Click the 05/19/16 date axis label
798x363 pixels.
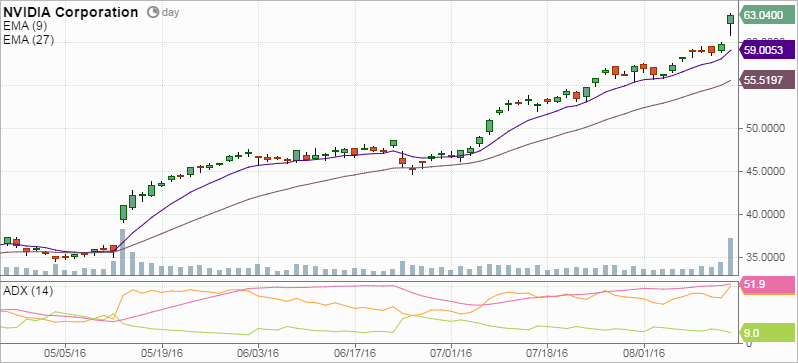click(x=162, y=353)
